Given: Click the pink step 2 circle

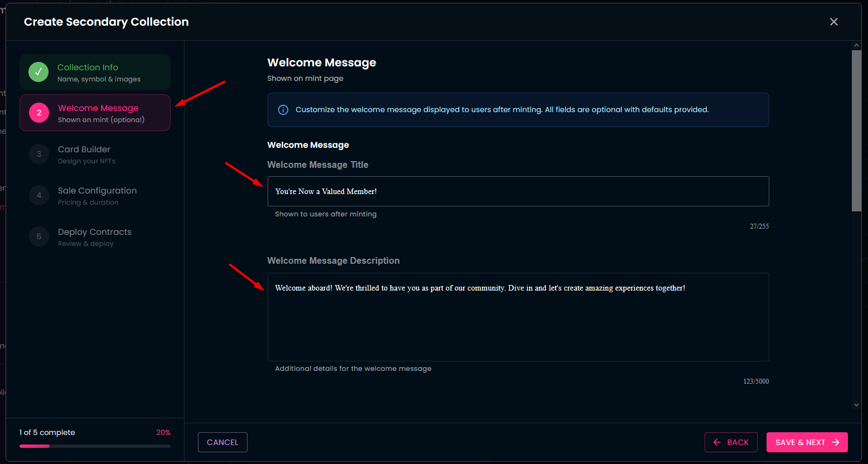Looking at the screenshot, I should click(38, 113).
